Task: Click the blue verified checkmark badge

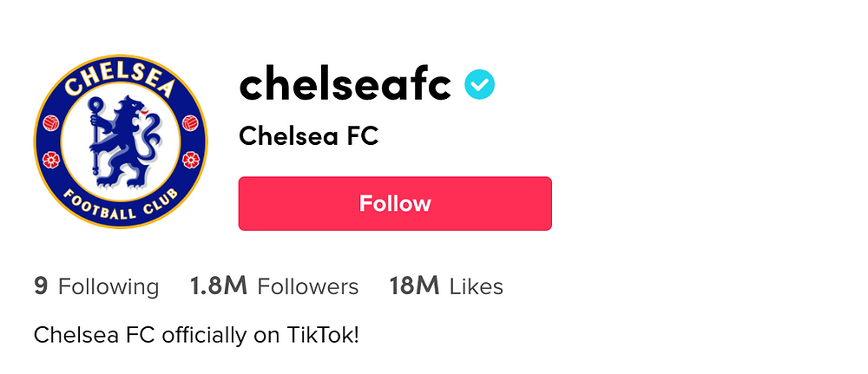Action: click(479, 85)
